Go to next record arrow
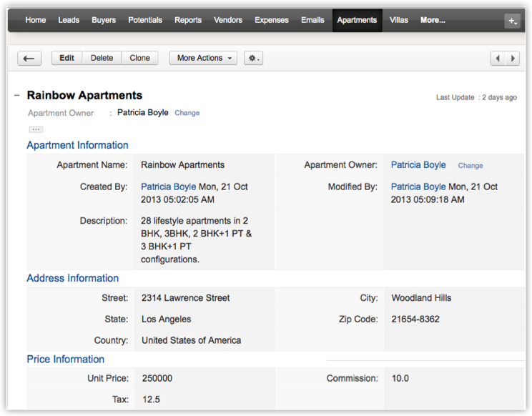The height and width of the screenshot is (416, 532). [x=512, y=59]
